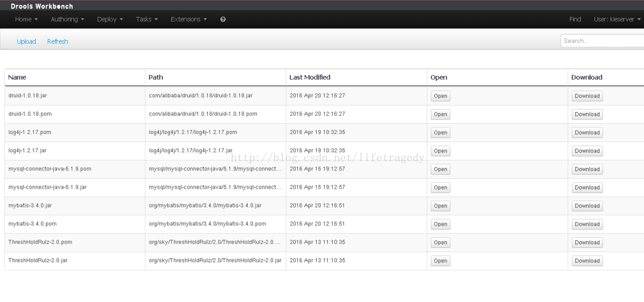Screen dimensions: 644x302
Task: Download ThreshHoldRulz-2.0.jar
Action: pyautogui.click(x=587, y=261)
